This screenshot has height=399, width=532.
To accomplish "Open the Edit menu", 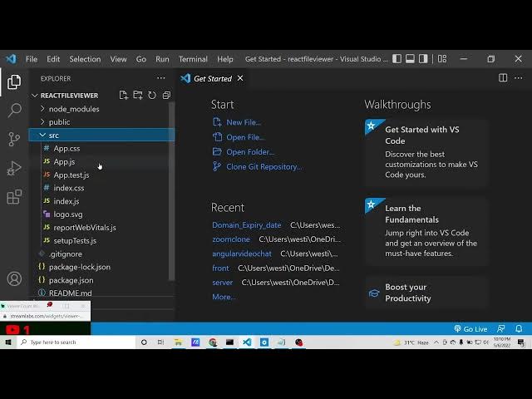I will (x=53, y=59).
